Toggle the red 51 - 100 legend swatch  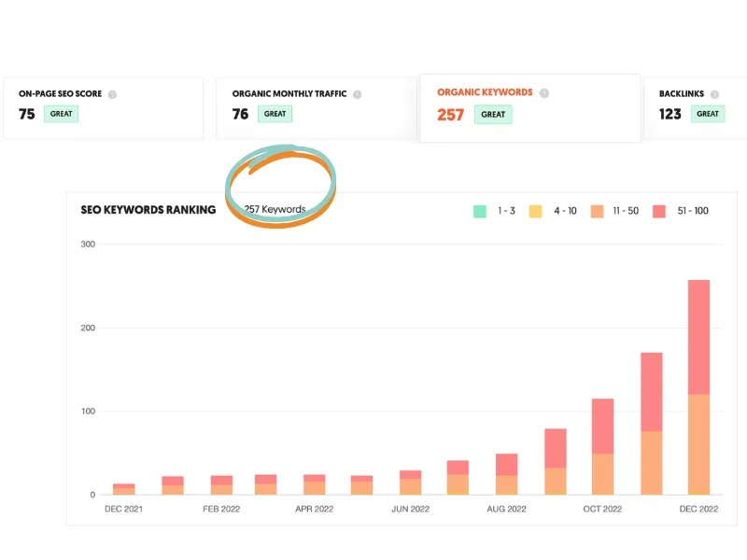click(x=659, y=211)
